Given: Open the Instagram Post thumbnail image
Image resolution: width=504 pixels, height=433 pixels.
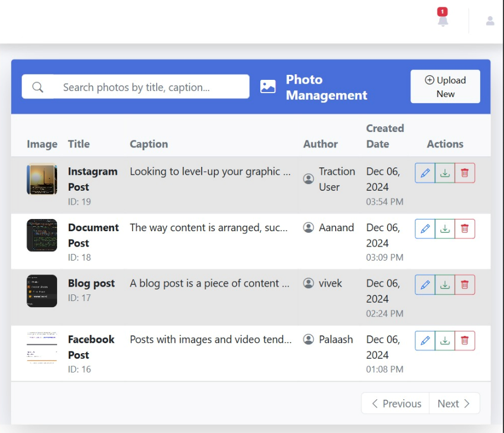Looking at the screenshot, I should pos(42,179).
